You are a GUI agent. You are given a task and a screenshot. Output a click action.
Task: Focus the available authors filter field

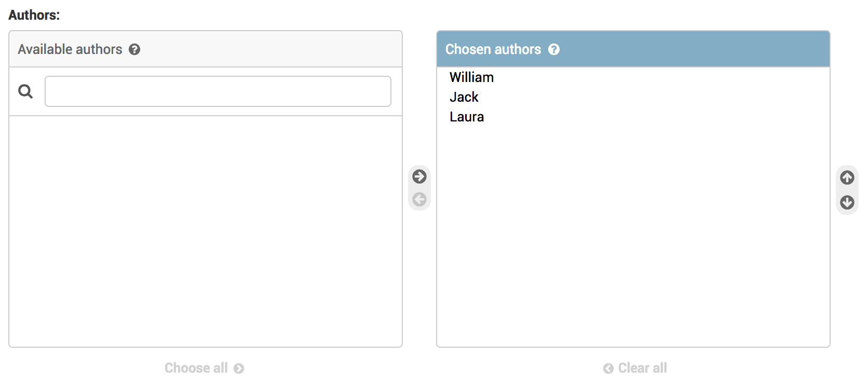tap(218, 91)
